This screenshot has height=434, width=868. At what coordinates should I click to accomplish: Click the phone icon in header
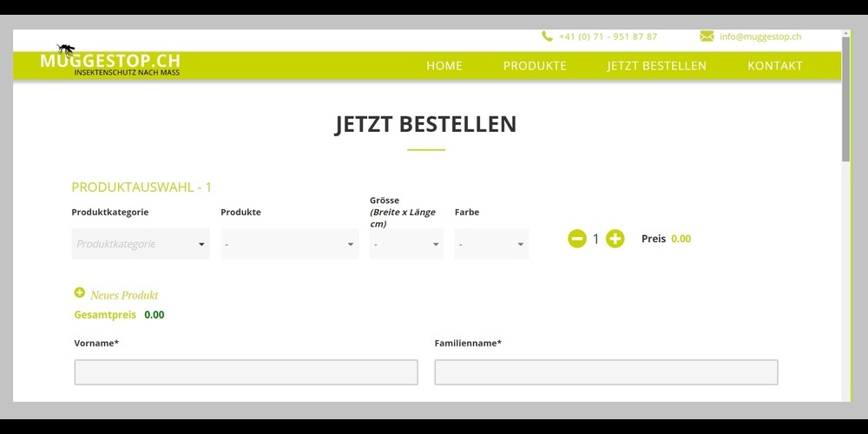tap(547, 36)
